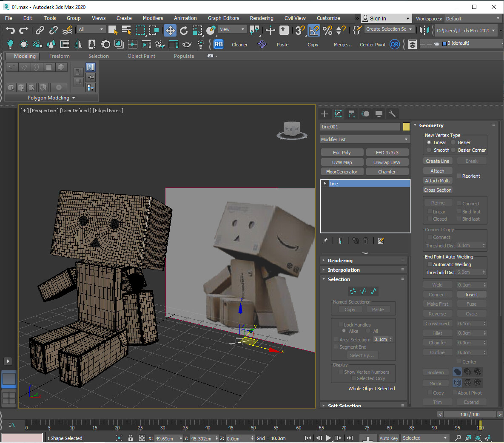Activate the Select Object tool
Screen dimensions: 504x443
(x=113, y=30)
